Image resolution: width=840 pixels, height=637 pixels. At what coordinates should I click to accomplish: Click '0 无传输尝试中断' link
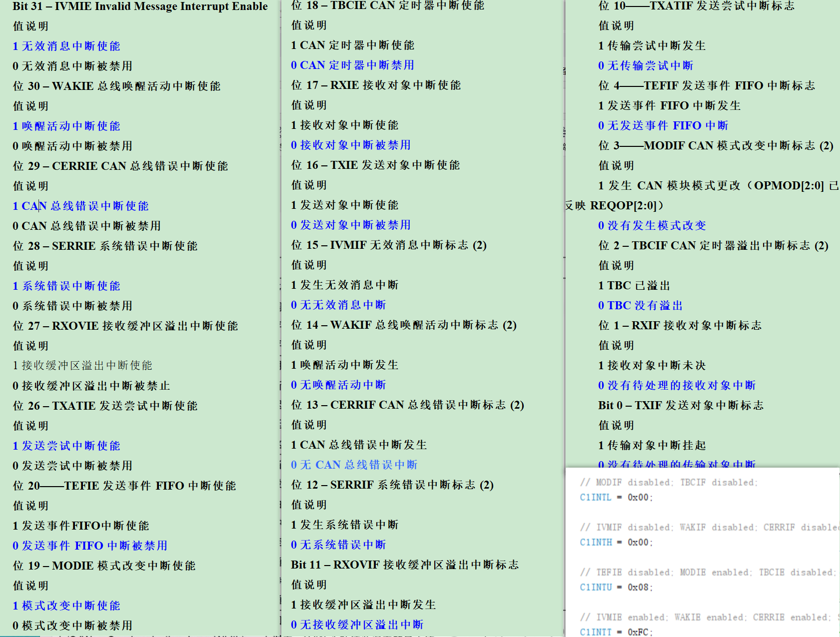[x=646, y=65]
